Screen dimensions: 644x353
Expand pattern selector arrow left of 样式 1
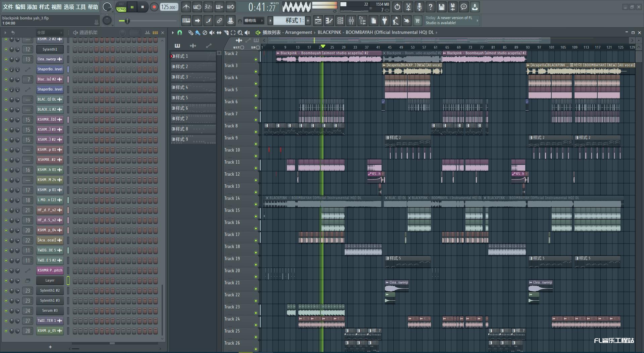(x=270, y=21)
